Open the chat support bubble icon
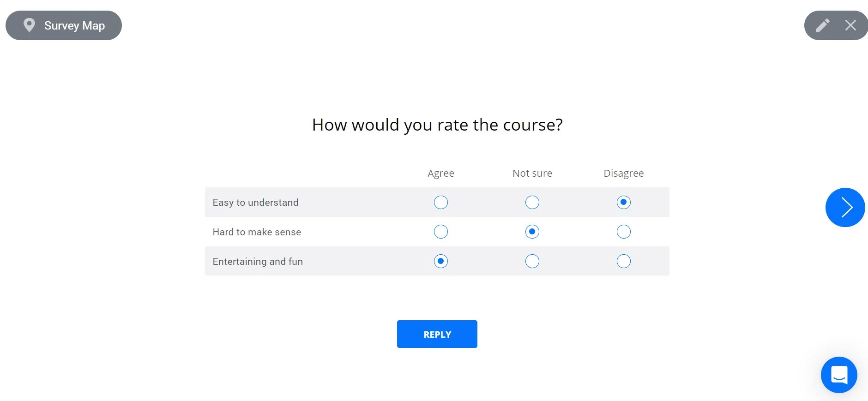Viewport: 868px width, 401px height. coord(839,375)
